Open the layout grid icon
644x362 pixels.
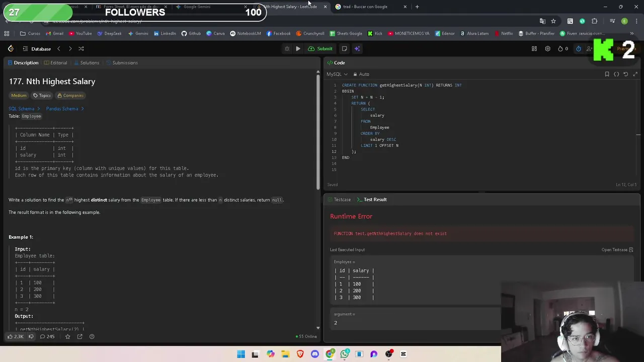534,49
